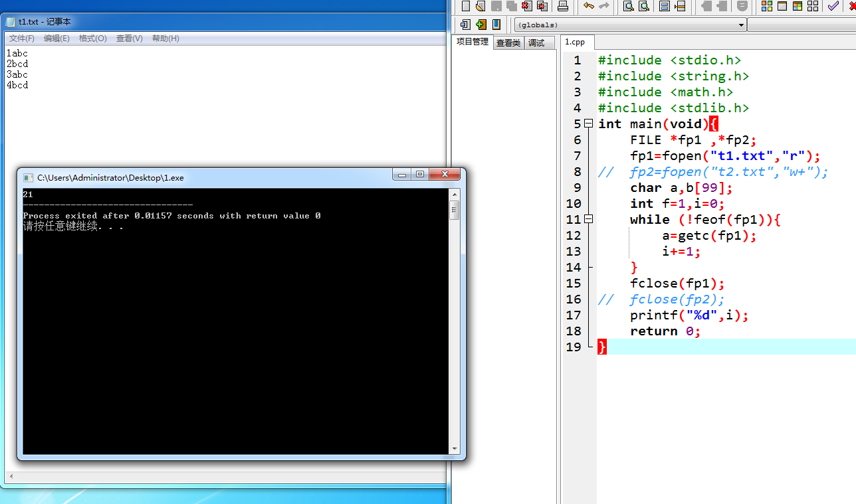Click the console output '21'

point(28,195)
